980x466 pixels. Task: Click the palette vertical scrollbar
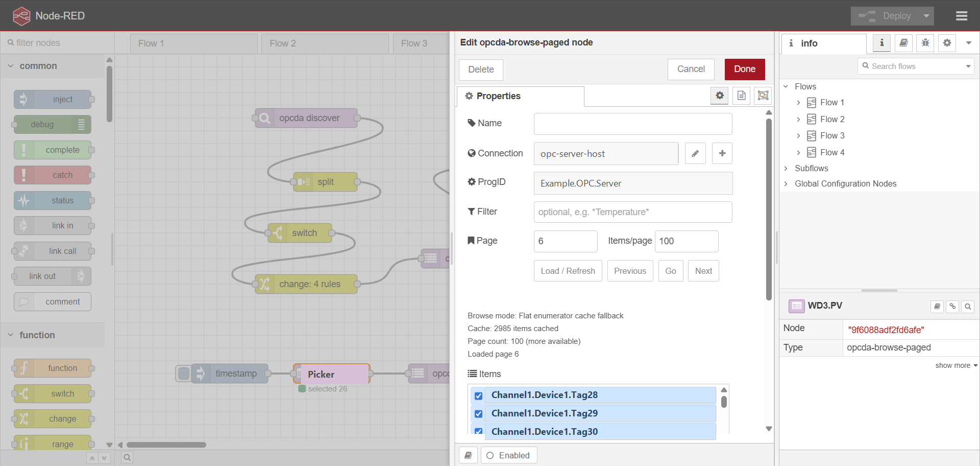coord(109,95)
